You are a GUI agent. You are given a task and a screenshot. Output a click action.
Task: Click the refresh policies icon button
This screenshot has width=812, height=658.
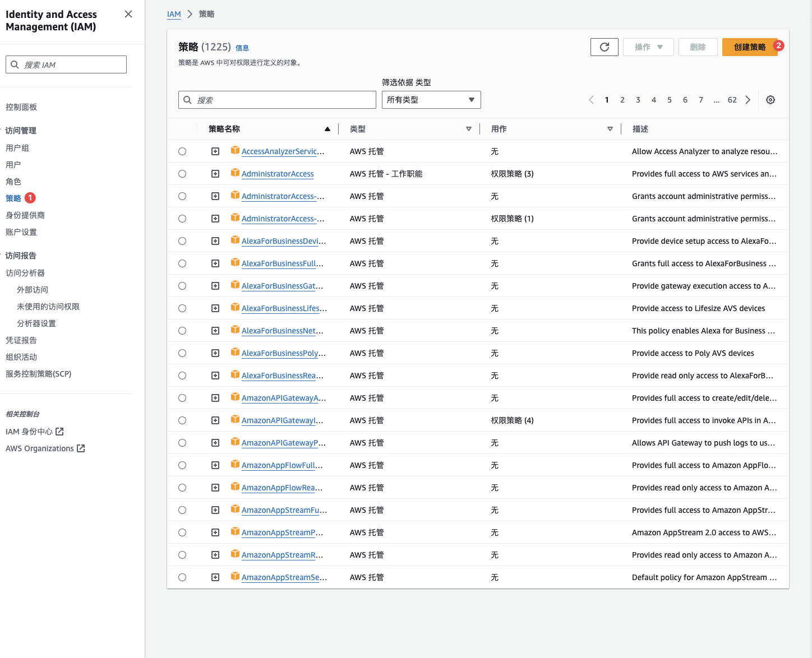pyautogui.click(x=605, y=47)
